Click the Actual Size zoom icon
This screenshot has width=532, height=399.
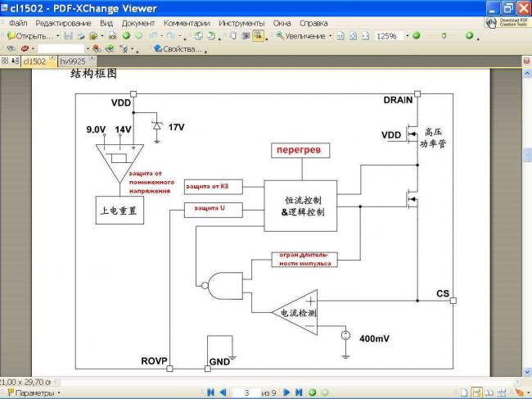(340, 36)
